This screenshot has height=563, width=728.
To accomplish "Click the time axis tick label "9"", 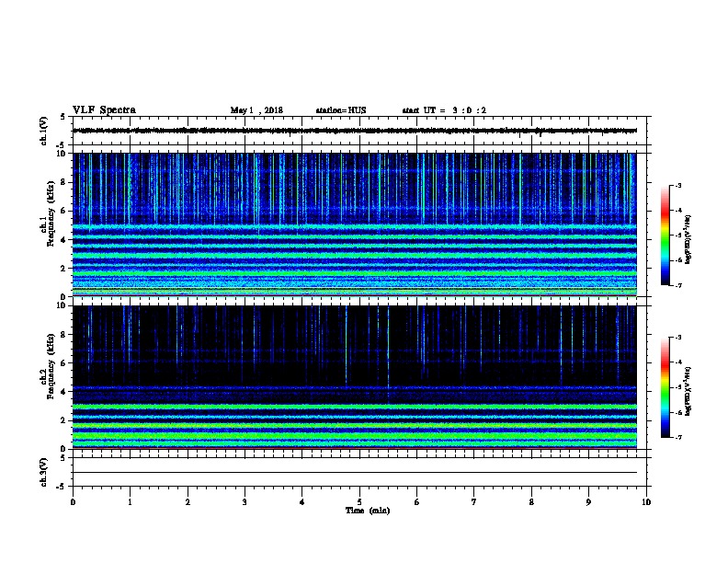I will coord(588,502).
